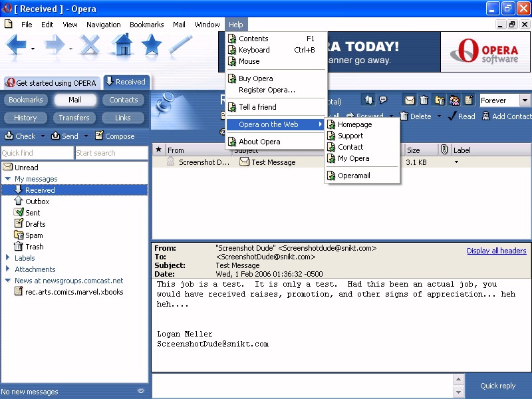Viewport: 532px width, 399px height.
Task: Select Tell a friend menu item
Action: tap(276, 107)
